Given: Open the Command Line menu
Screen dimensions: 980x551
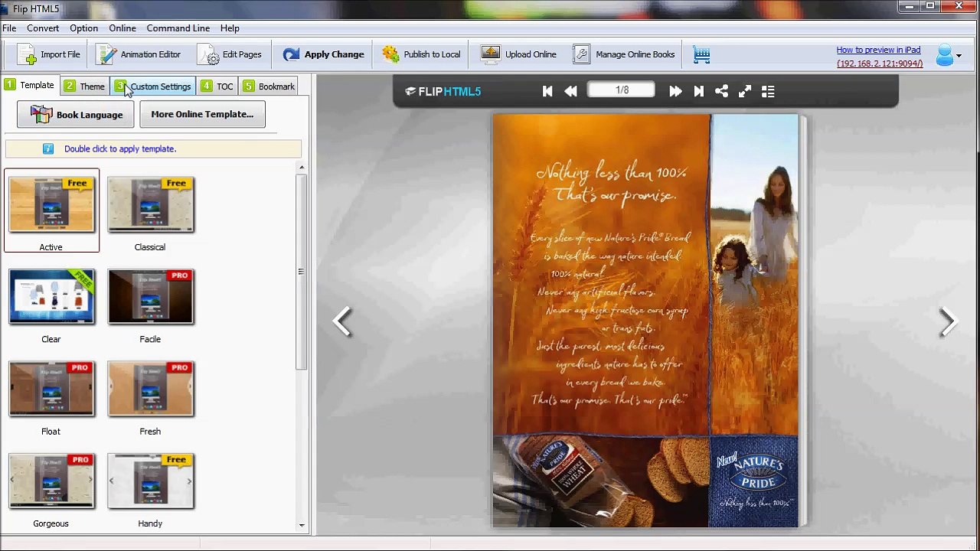Looking at the screenshot, I should click(x=178, y=28).
